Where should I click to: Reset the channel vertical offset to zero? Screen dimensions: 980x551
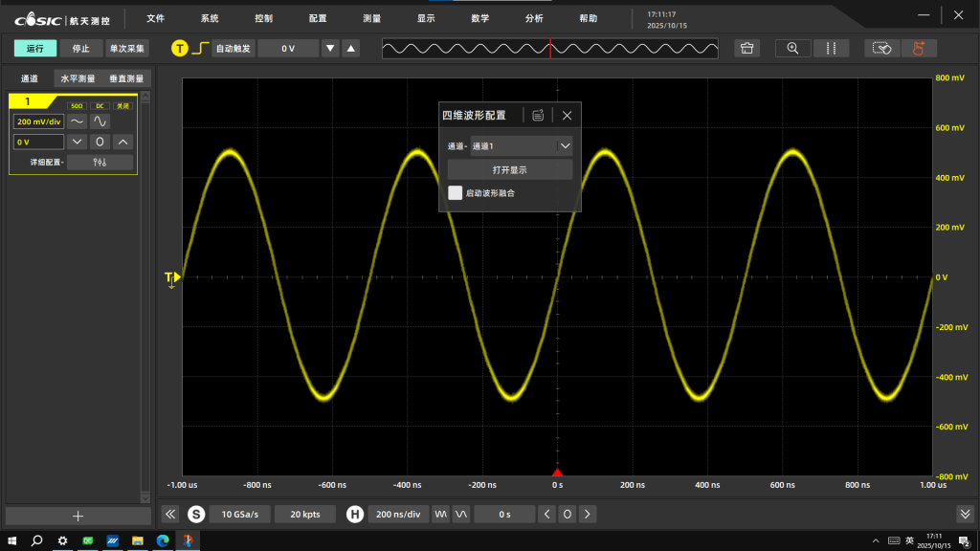[100, 142]
